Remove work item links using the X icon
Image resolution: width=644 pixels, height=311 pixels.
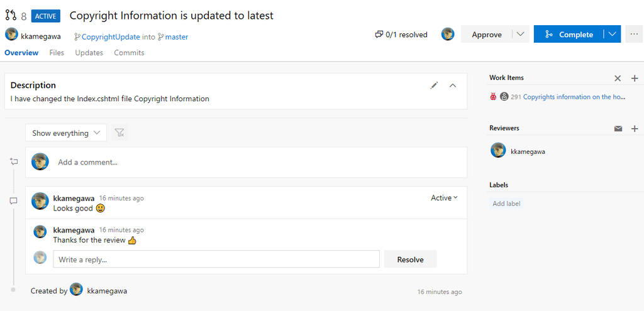click(618, 78)
